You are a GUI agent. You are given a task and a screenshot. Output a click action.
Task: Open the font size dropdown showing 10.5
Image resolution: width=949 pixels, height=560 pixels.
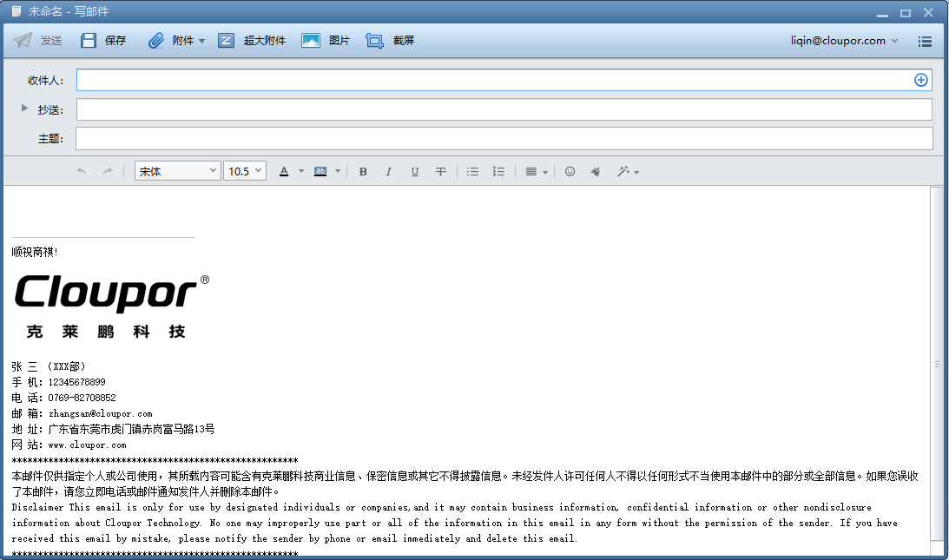[x=245, y=171]
